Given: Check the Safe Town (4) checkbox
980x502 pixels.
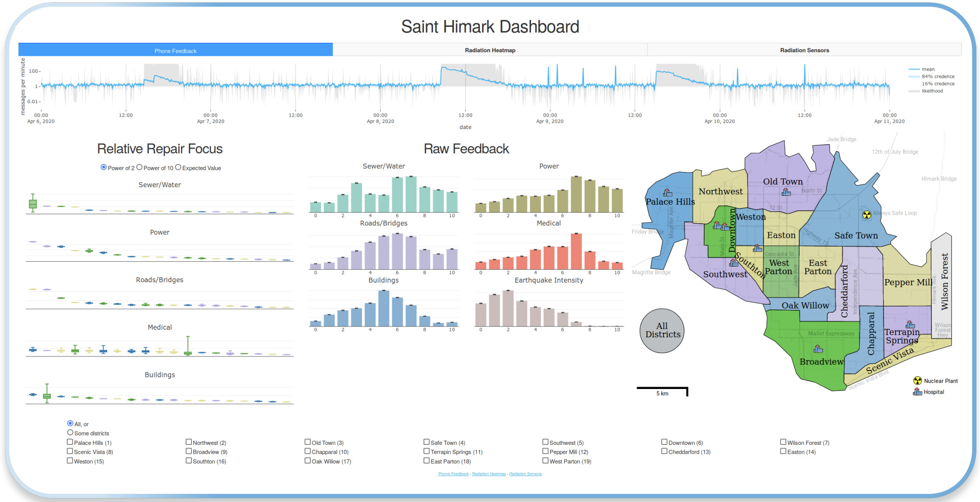Looking at the screenshot, I should pyautogui.click(x=427, y=442).
